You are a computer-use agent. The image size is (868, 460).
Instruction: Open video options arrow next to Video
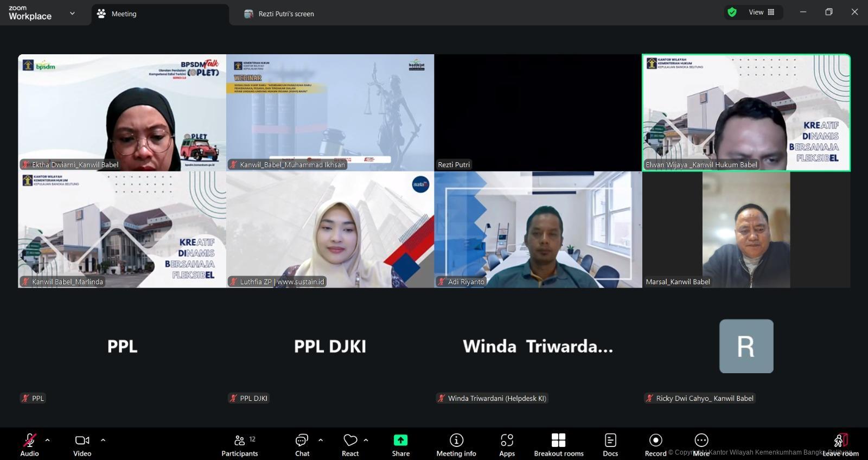point(103,440)
